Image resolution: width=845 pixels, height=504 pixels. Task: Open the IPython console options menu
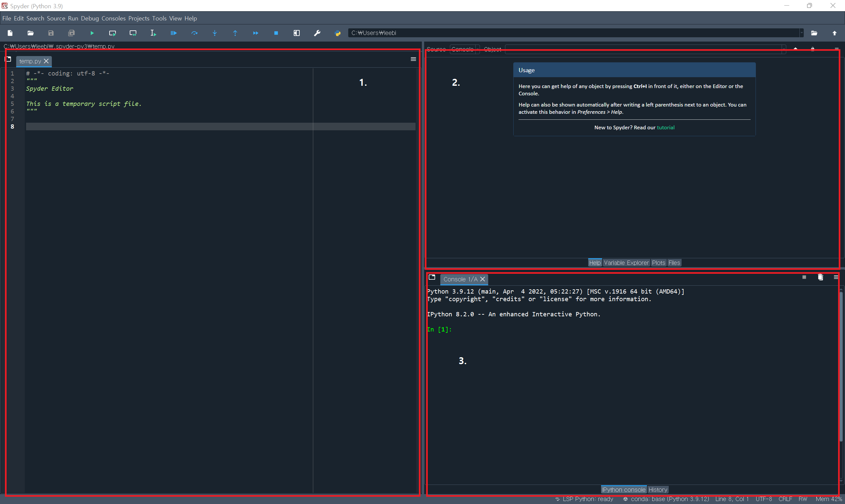pyautogui.click(x=836, y=277)
